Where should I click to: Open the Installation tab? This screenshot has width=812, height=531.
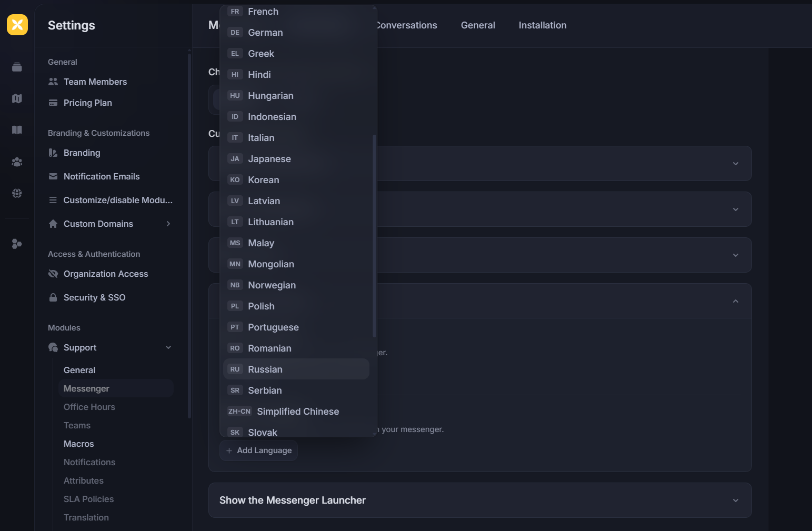[542, 25]
